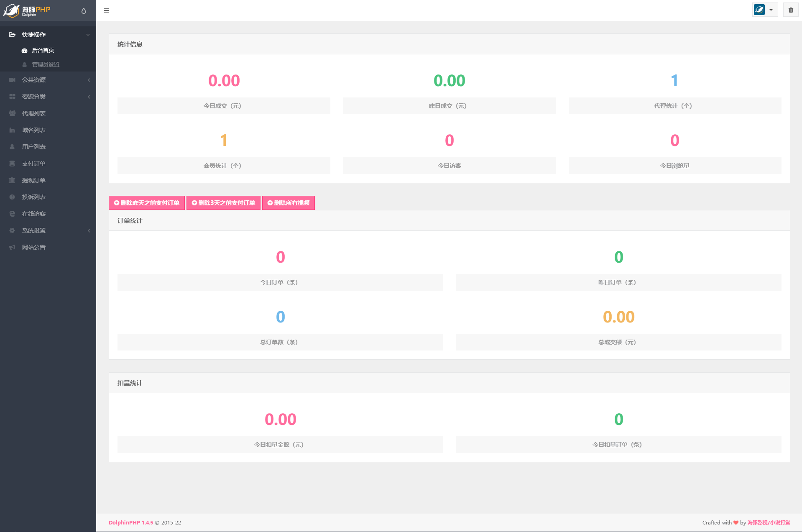Open 管理员设置 menu item
The image size is (802, 532).
click(46, 64)
